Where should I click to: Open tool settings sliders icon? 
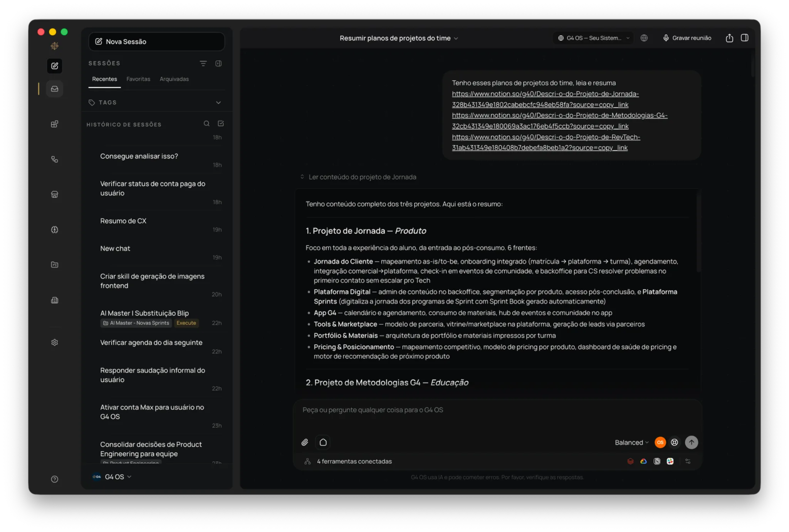click(x=688, y=461)
